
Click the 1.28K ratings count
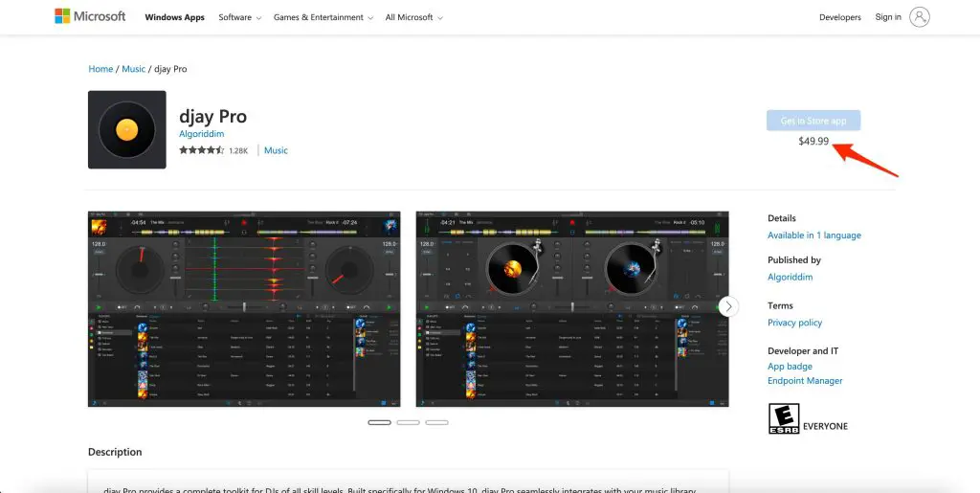click(x=238, y=150)
